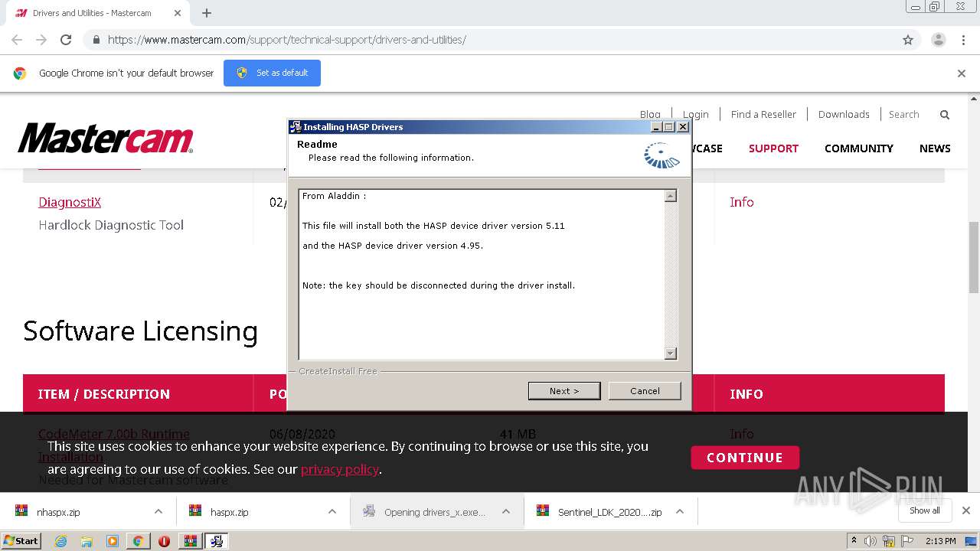The width and height of the screenshot is (980, 551).
Task: Close the downloads bar
Action: pos(965,510)
